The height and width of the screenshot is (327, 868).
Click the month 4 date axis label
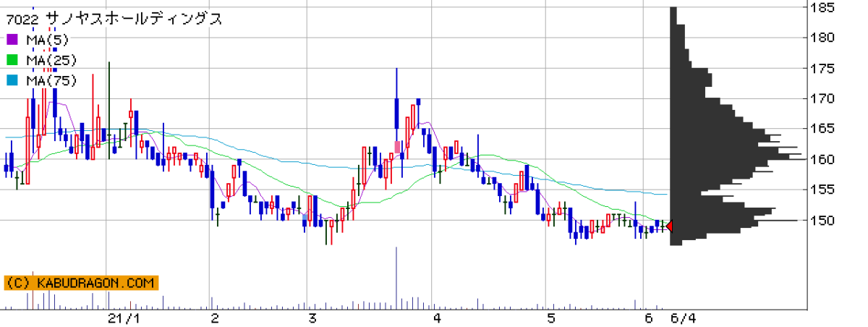pos(436,318)
